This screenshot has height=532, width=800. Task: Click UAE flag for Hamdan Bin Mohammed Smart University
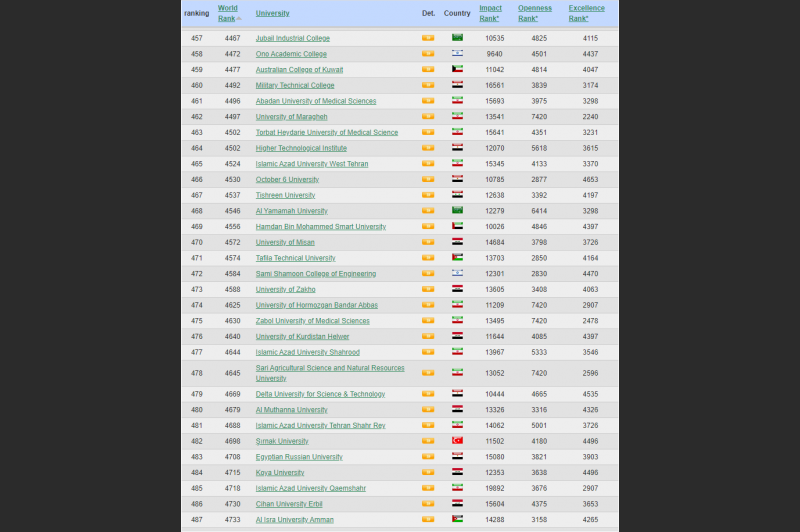point(457,227)
